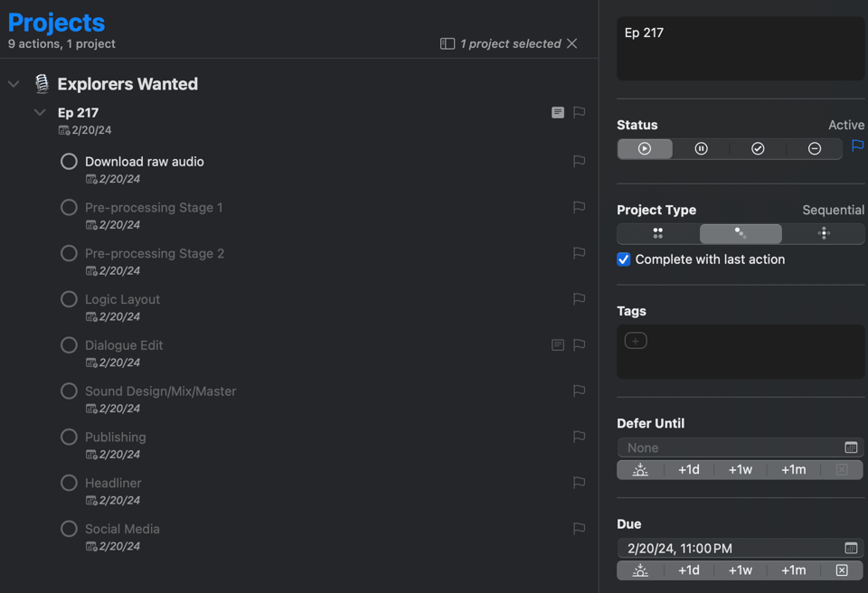Choose Parallel project type icon

pos(658,233)
